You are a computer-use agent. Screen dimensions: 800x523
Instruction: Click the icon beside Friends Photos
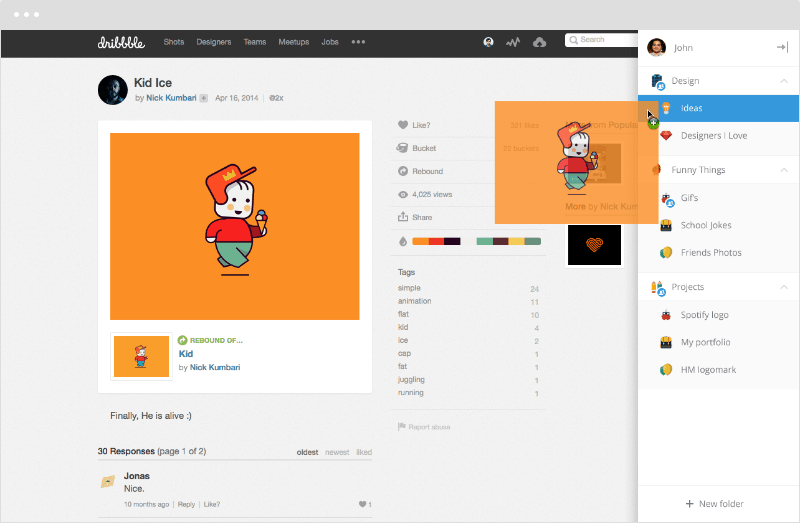(x=666, y=253)
